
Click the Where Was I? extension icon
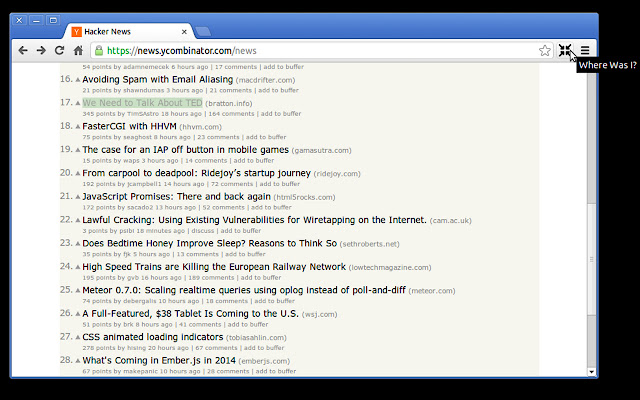click(565, 51)
